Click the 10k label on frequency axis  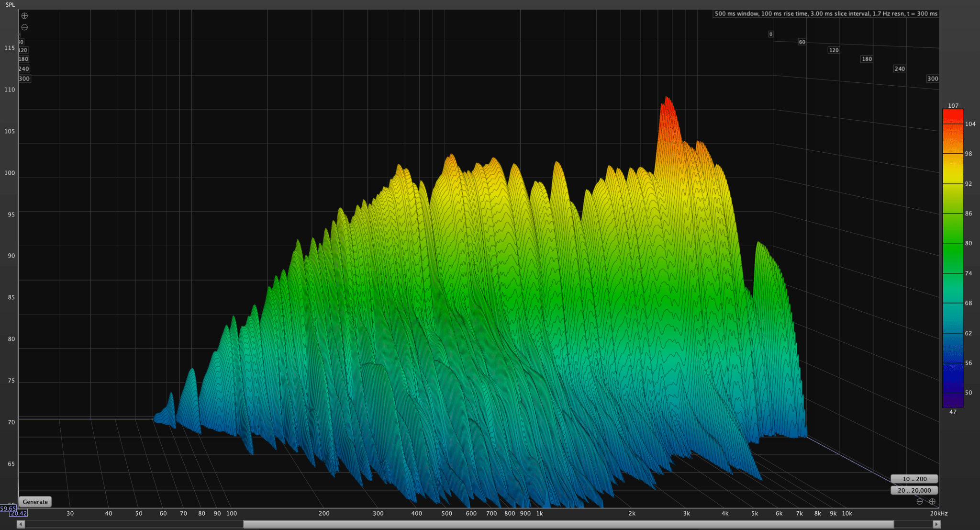[x=847, y=513]
